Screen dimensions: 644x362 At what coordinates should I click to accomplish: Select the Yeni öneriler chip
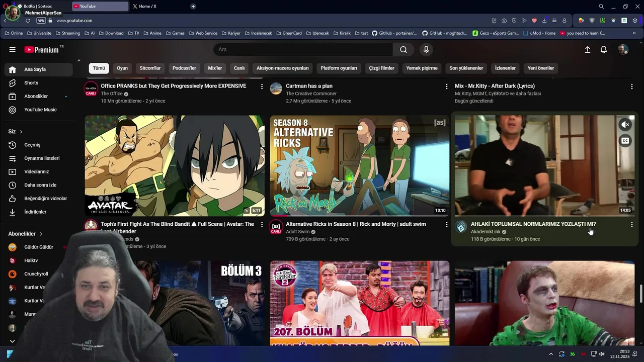point(541,68)
